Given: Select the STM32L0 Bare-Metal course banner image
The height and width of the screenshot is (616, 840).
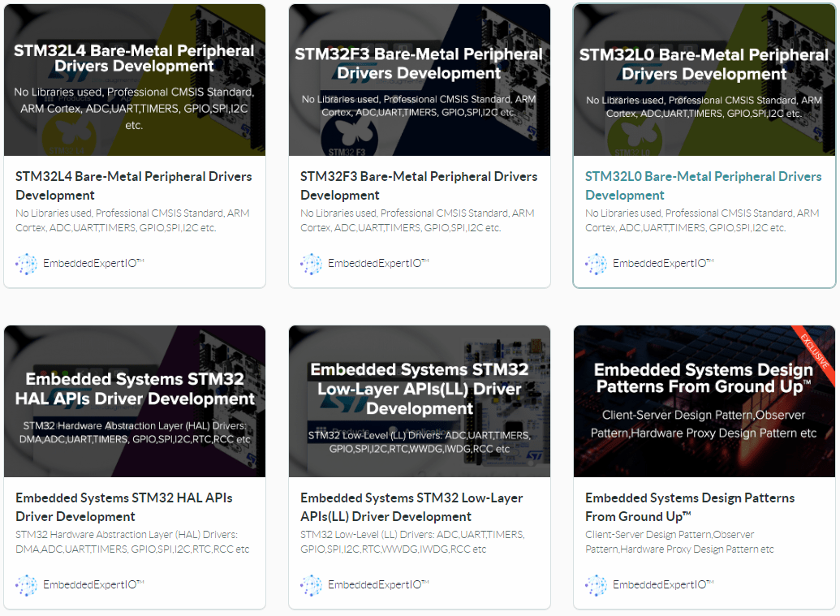Looking at the screenshot, I should (x=704, y=80).
